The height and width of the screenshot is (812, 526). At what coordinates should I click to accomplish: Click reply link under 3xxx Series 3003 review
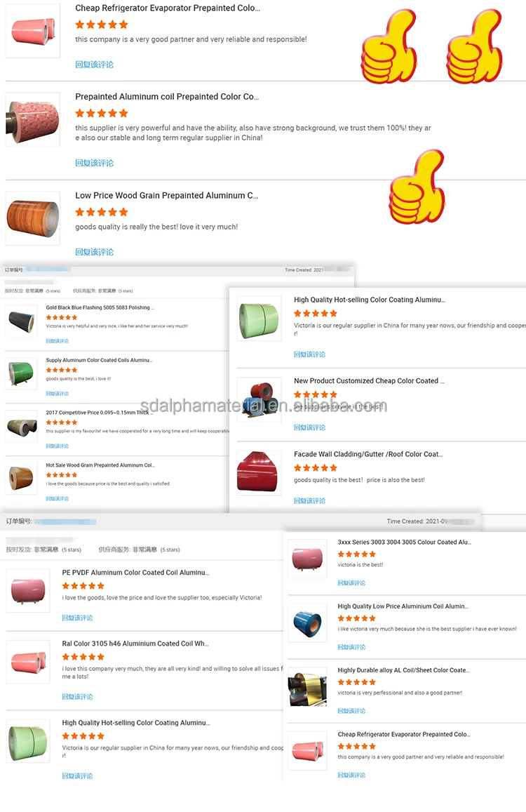pyautogui.click(x=351, y=583)
